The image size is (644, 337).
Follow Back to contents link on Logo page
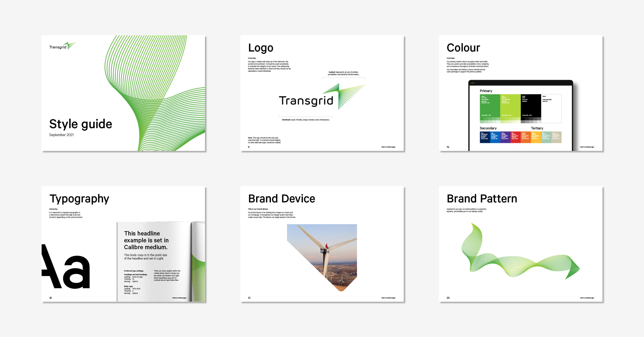[x=388, y=147]
